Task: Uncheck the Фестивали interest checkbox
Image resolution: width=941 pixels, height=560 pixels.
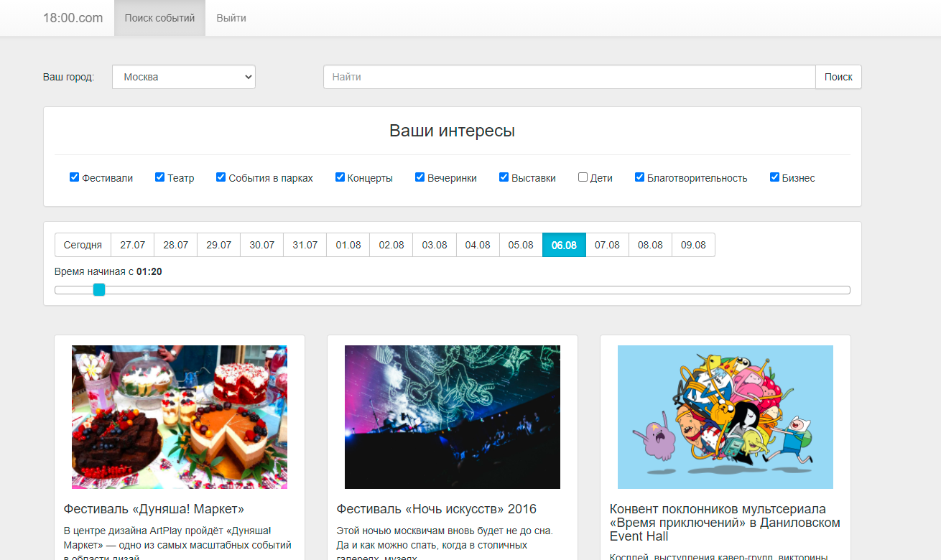Action: pyautogui.click(x=74, y=177)
